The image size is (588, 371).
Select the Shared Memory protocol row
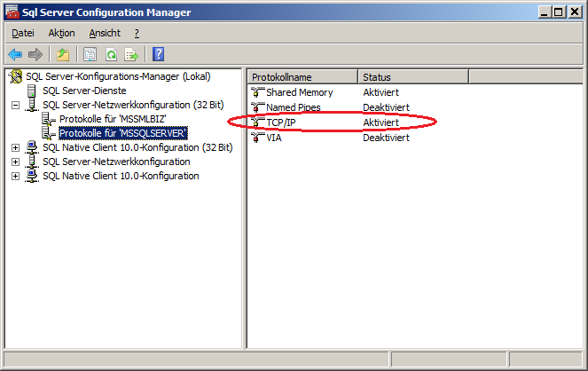pos(300,92)
